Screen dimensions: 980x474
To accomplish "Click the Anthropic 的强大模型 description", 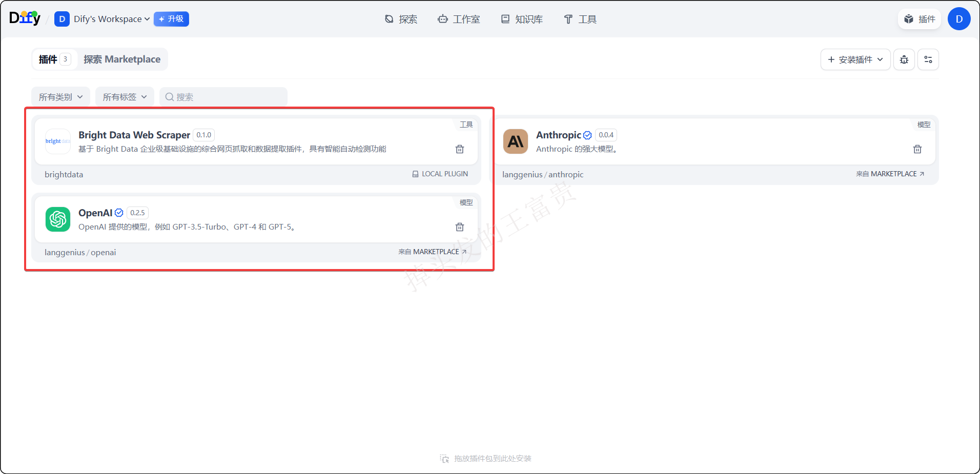I will 577,149.
